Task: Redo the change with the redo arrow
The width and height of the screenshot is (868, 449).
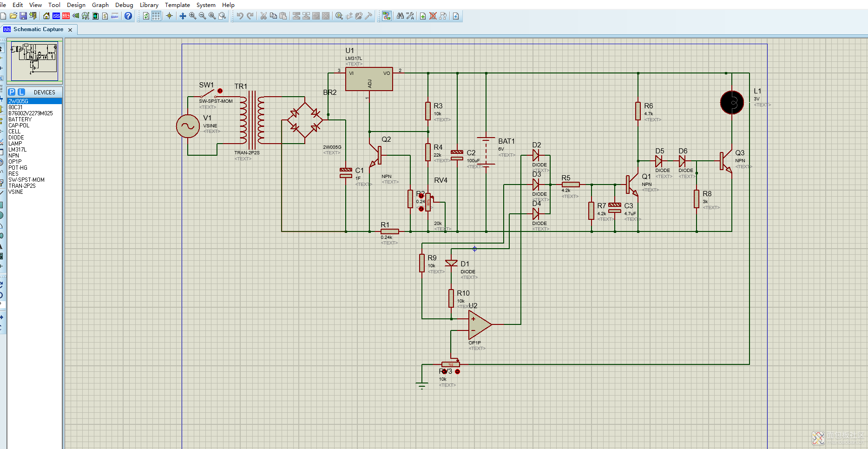Action: 250,16
